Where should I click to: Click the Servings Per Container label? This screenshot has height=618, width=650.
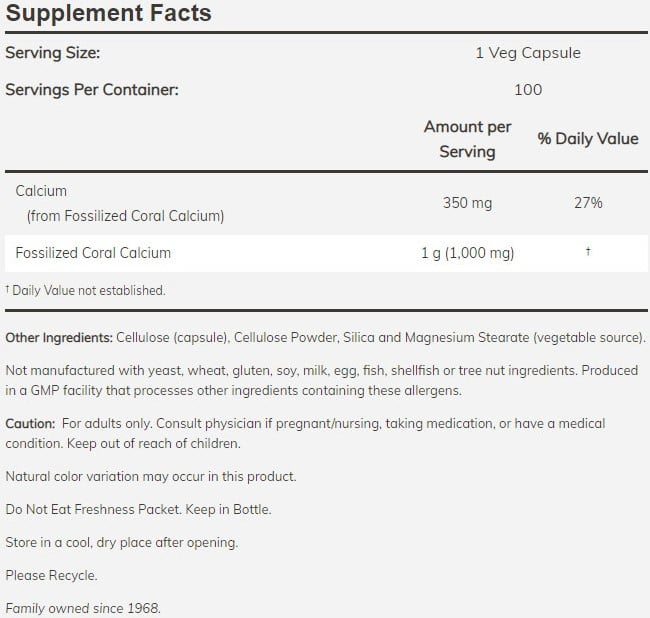pyautogui.click(x=92, y=89)
